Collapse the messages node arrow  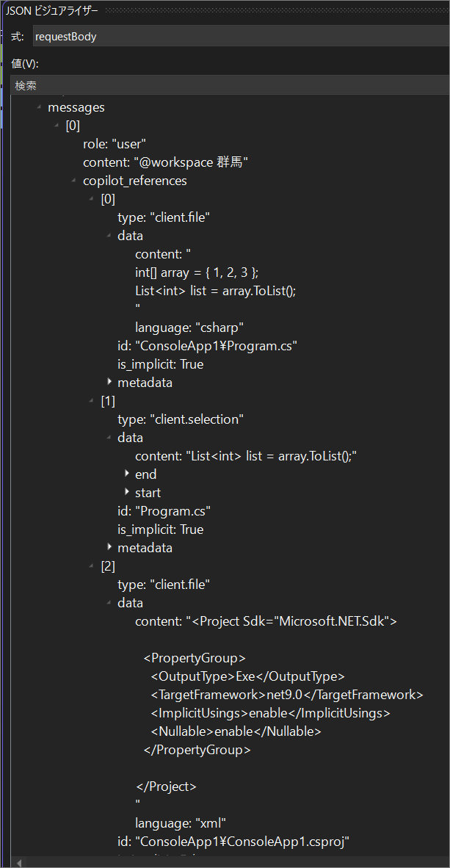[39, 108]
